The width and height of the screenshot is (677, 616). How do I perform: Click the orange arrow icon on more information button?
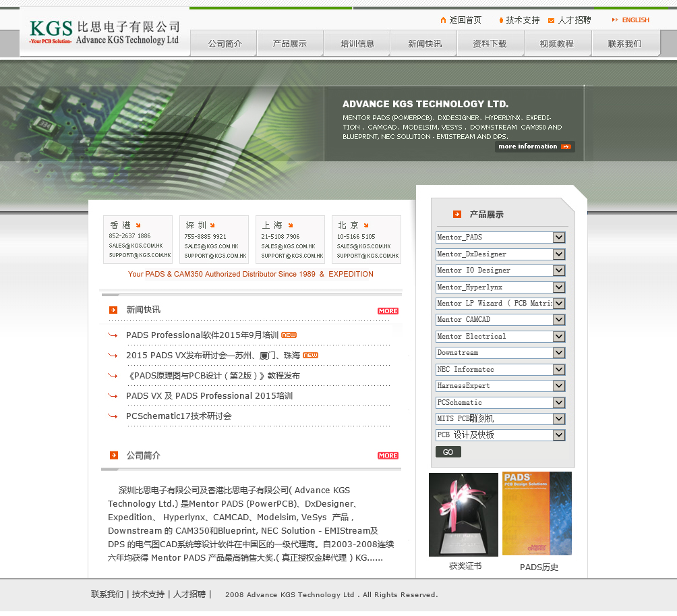(x=566, y=147)
